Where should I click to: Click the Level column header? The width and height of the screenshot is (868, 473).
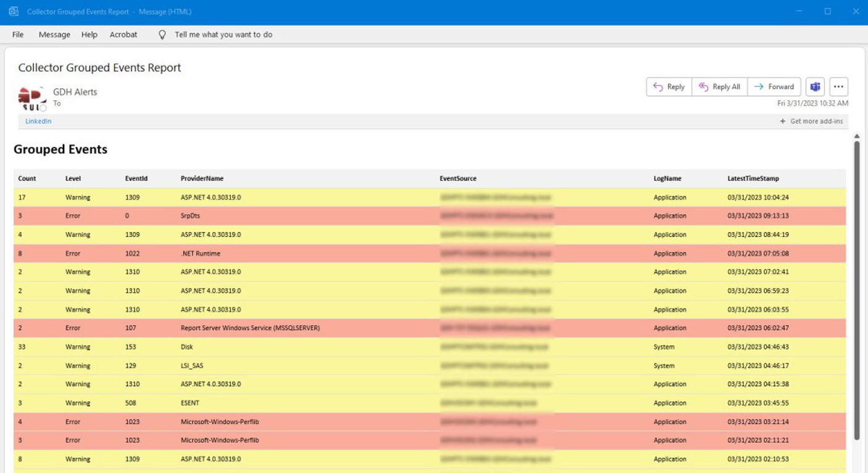(73, 179)
